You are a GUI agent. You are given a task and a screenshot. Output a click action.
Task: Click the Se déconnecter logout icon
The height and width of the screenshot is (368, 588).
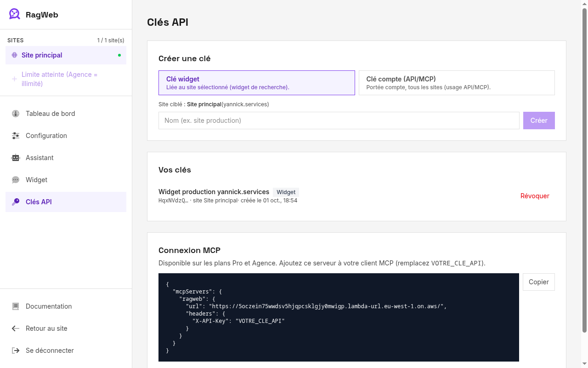pyautogui.click(x=16, y=351)
